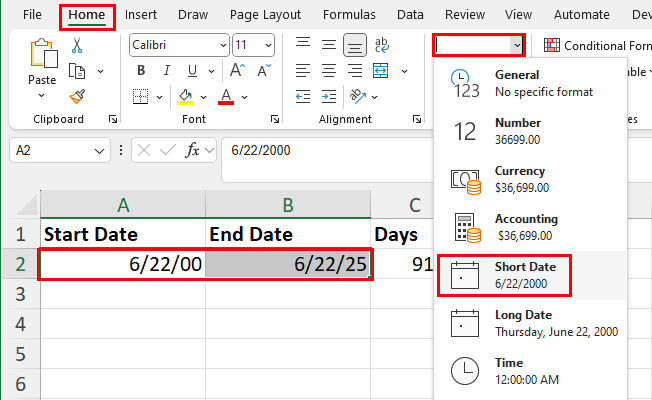Toggle Underline formatting
652x400 pixels.
point(192,71)
